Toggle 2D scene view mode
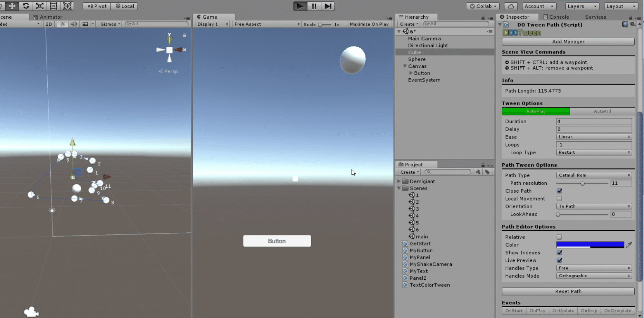Viewport: 644px width, 318px height. click(x=49, y=24)
